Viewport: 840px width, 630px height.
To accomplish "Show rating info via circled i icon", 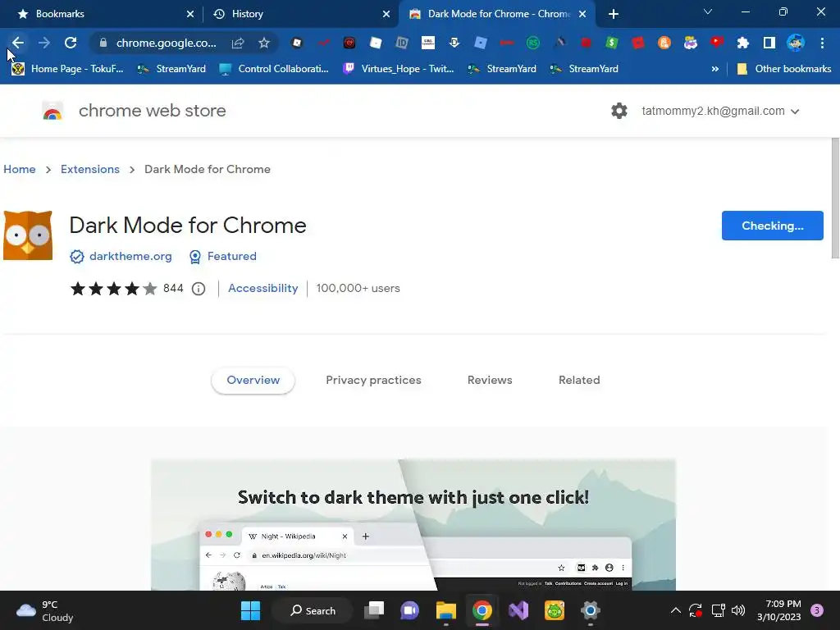I will pos(199,289).
